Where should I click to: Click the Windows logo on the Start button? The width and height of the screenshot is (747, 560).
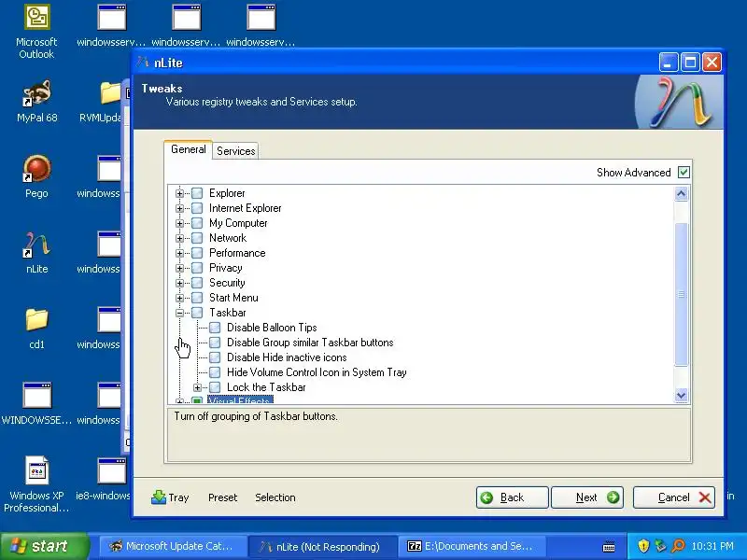pos(19,546)
